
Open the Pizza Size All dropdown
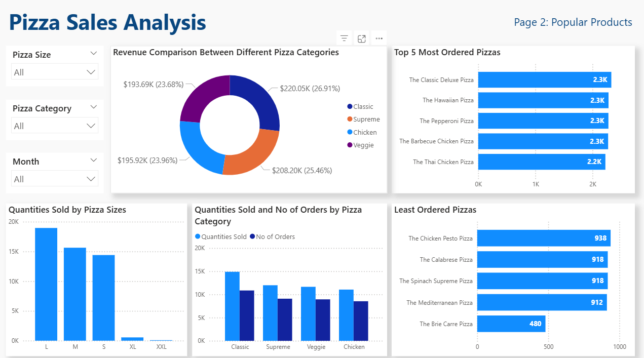click(x=55, y=72)
